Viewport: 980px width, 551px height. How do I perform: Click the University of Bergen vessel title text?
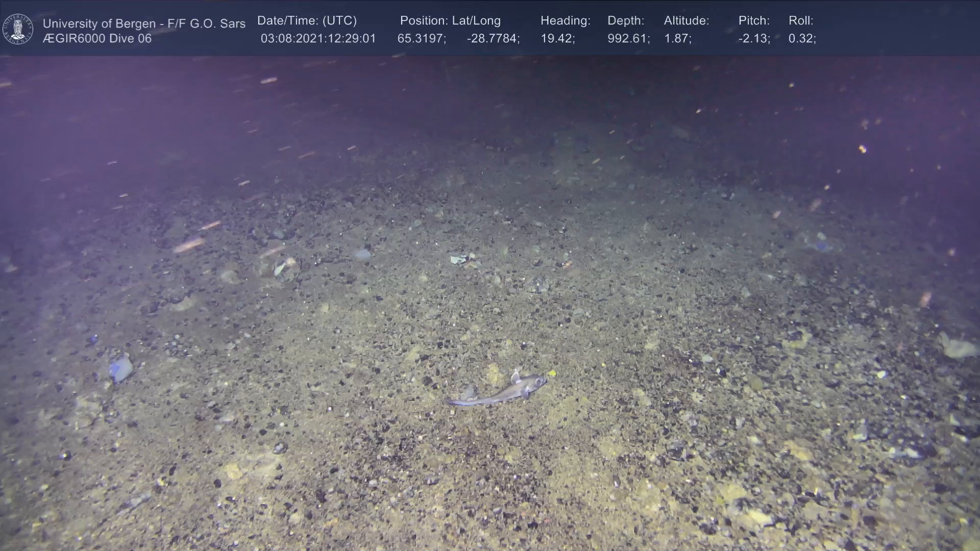click(x=144, y=23)
